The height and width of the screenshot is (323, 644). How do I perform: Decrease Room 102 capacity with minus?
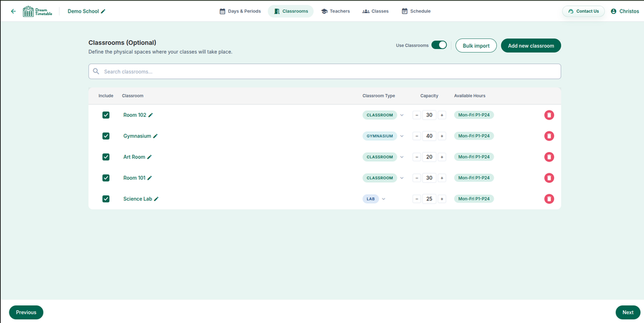point(416,116)
